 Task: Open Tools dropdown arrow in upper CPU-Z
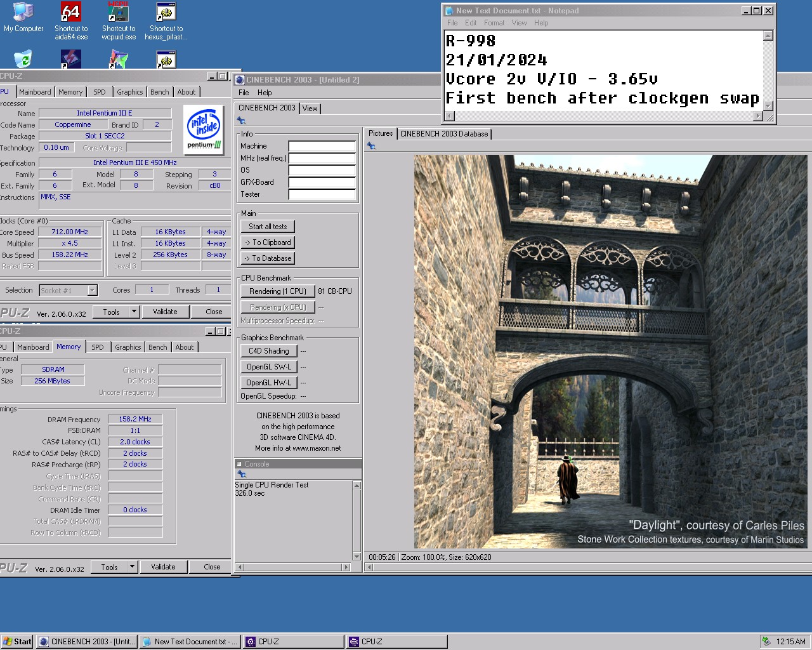pos(134,312)
